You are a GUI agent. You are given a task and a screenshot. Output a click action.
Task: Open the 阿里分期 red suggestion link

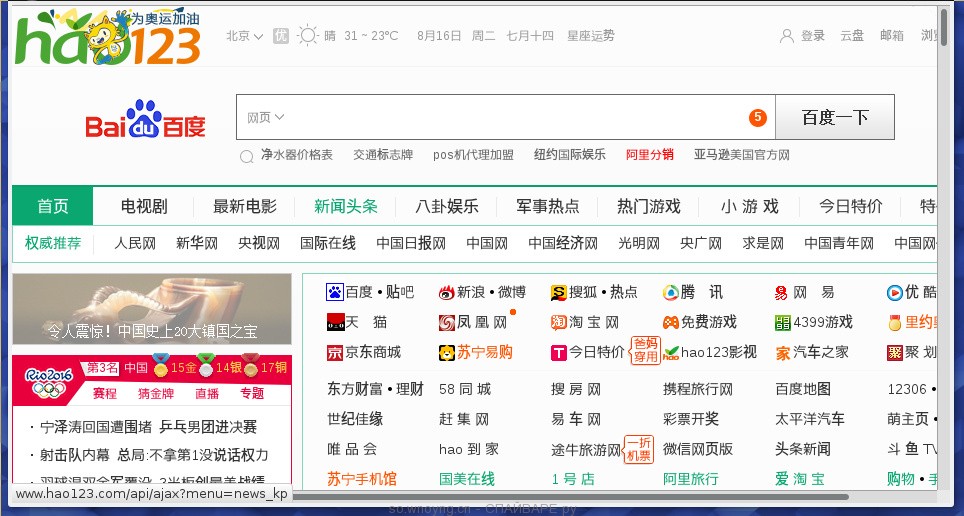649,155
